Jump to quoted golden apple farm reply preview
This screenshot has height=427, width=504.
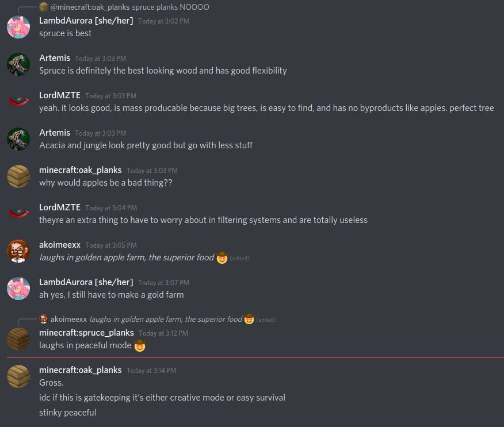point(166,319)
